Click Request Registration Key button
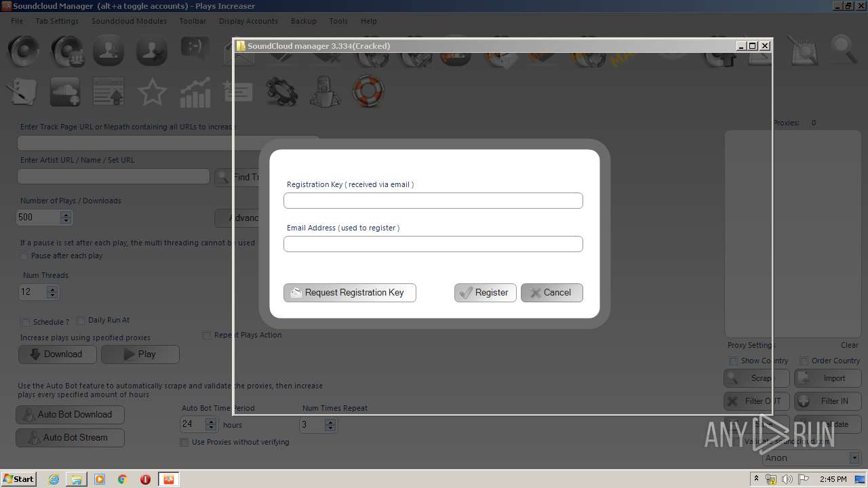The height and width of the screenshot is (488, 868). pyautogui.click(x=350, y=293)
